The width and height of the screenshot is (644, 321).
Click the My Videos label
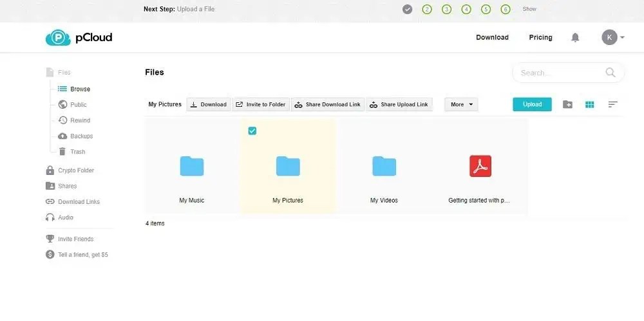384,200
